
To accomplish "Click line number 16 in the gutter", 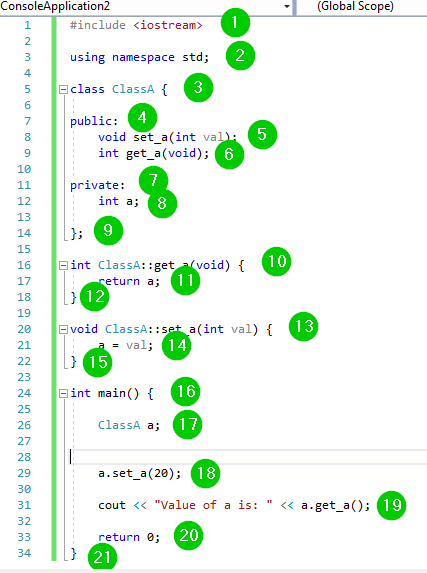I will pyautogui.click(x=24, y=265).
